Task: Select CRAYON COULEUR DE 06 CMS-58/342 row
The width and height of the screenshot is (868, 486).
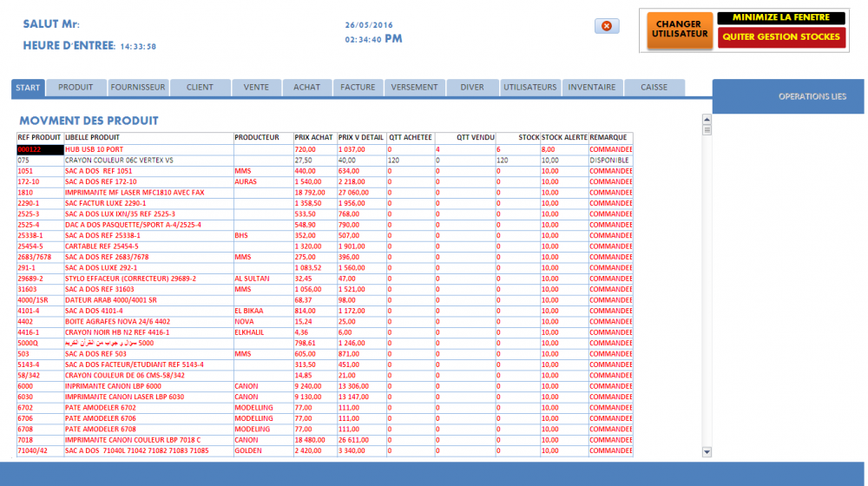Action: coord(325,375)
